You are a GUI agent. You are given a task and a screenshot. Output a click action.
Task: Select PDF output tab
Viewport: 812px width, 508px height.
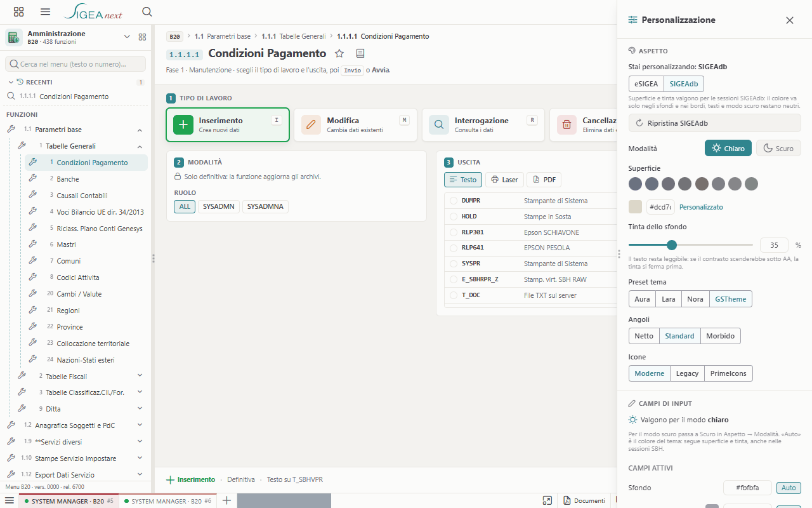coord(544,180)
